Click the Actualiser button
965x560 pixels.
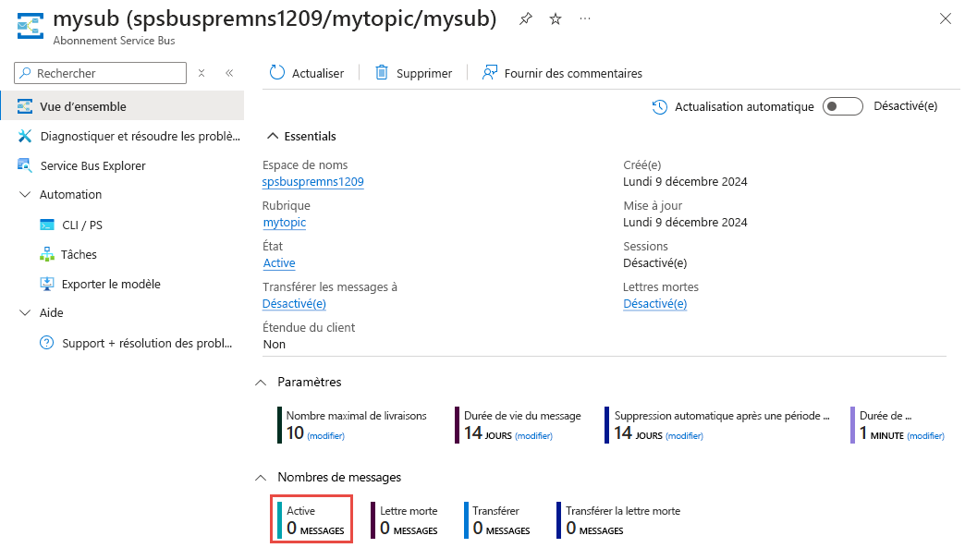pos(307,73)
